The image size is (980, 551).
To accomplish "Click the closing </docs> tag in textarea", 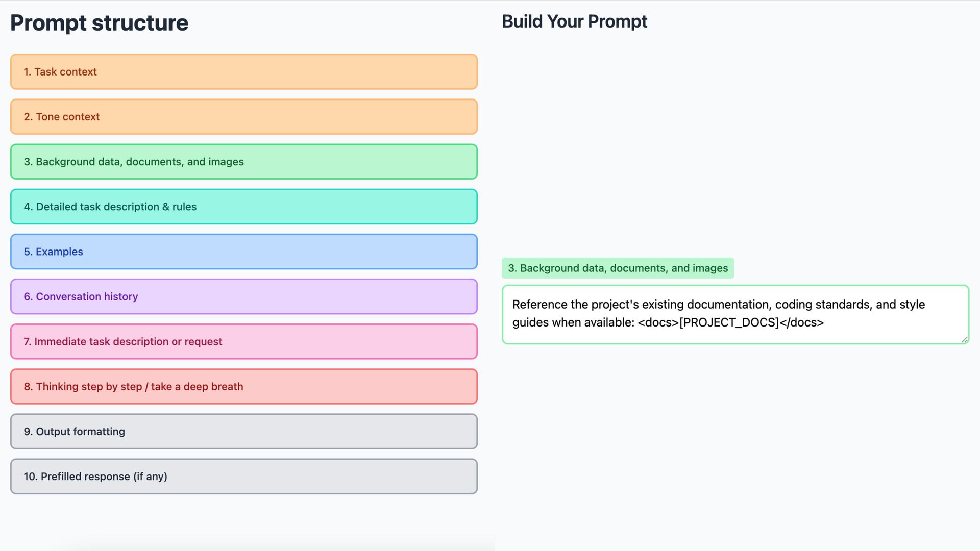I will pyautogui.click(x=801, y=322).
